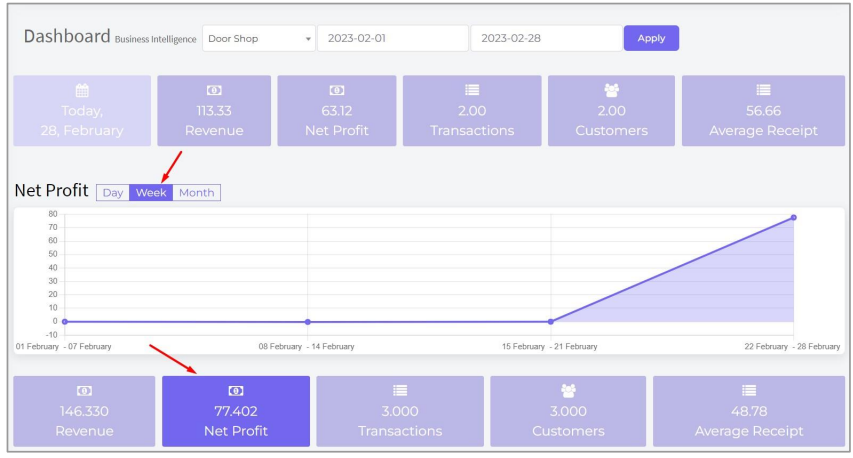The height and width of the screenshot is (458, 853).
Task: Click people icon in 2.00 Customers card
Action: [x=611, y=90]
